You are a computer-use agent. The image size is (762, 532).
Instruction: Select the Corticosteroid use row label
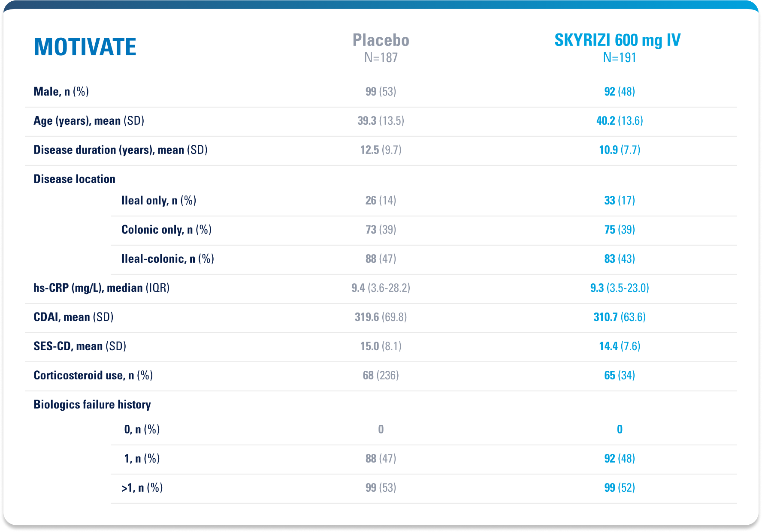click(93, 376)
